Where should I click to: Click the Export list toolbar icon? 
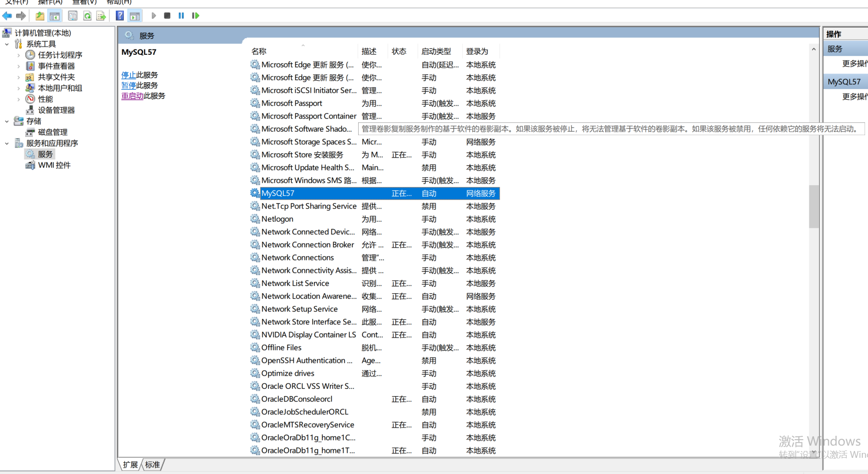101,16
